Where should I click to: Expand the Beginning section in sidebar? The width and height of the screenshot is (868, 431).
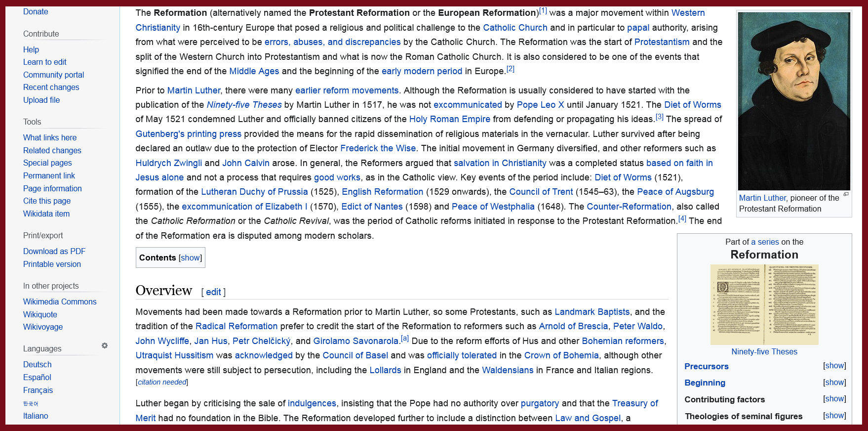pos(834,383)
